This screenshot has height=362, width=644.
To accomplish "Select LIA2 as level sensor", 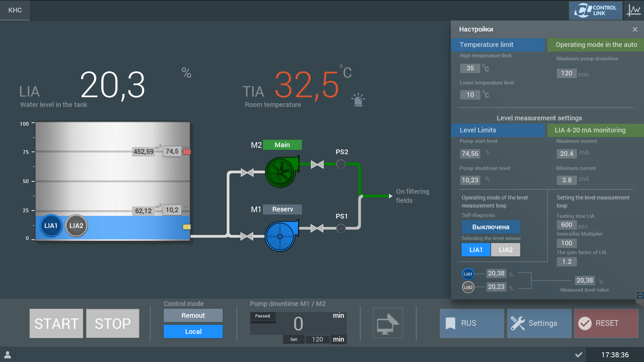I will tap(505, 250).
